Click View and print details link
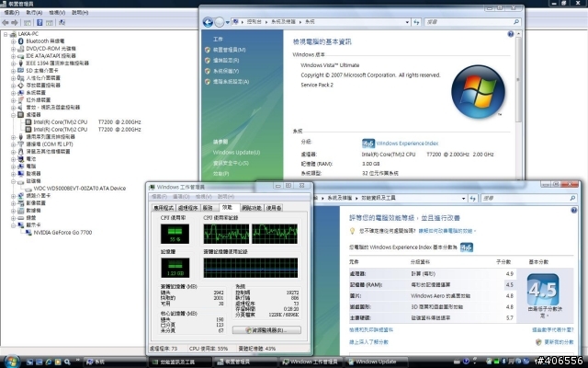 (371, 330)
